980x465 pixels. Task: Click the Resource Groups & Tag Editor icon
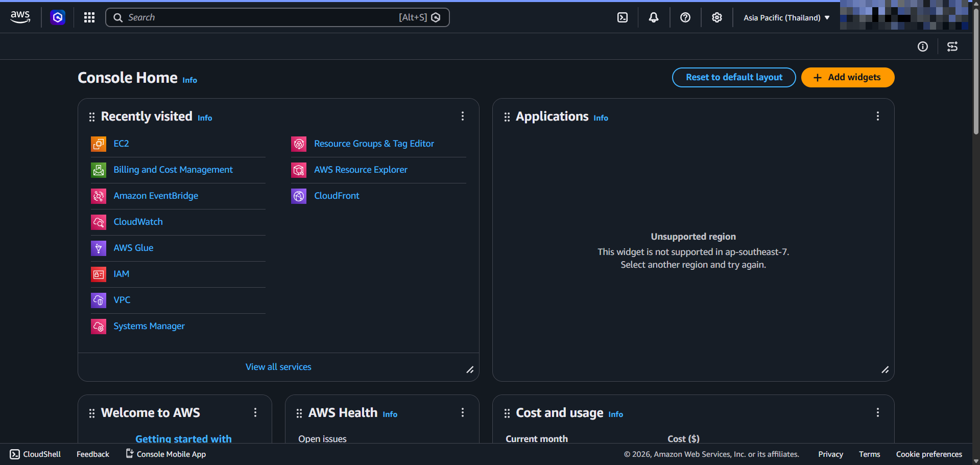[x=299, y=144]
